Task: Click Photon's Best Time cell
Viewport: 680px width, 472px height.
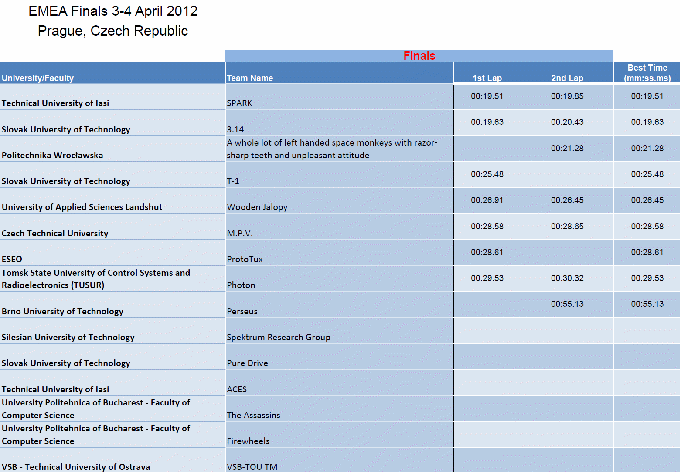Action: pos(647,279)
